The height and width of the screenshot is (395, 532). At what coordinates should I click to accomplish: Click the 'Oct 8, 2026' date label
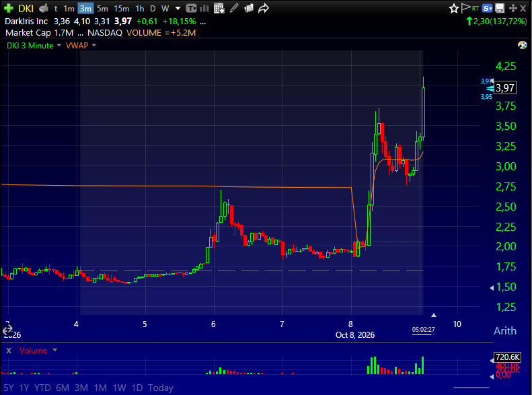[355, 335]
